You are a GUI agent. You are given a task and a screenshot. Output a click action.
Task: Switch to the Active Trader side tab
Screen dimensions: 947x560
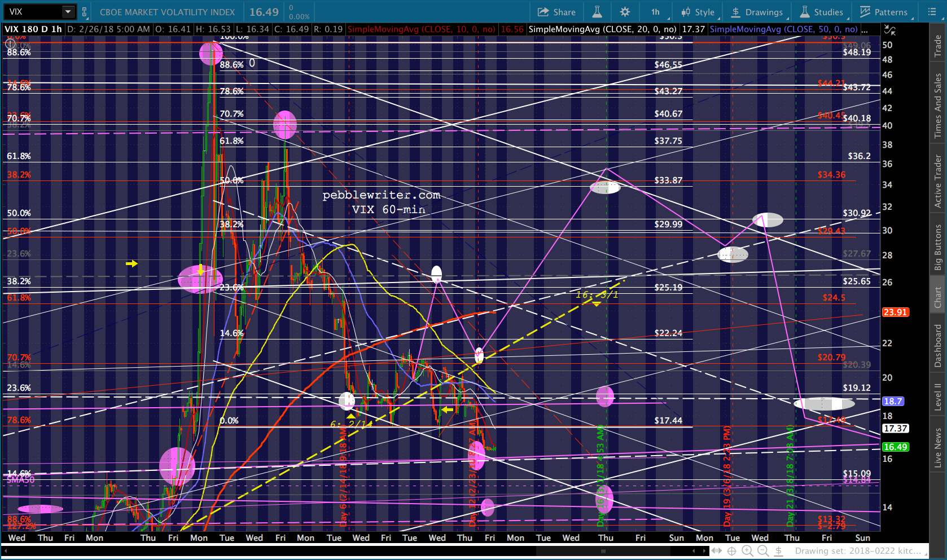[x=938, y=181]
